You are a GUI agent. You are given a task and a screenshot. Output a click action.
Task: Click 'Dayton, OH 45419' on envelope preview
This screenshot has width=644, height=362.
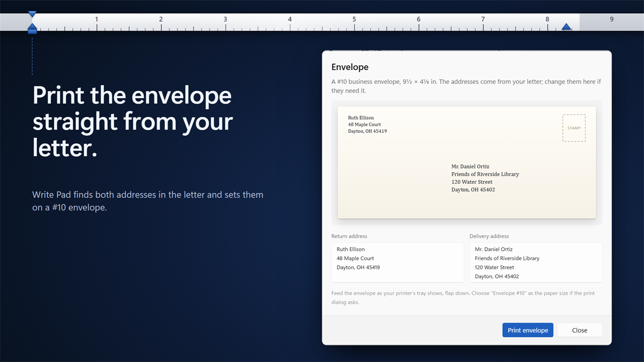[367, 131]
